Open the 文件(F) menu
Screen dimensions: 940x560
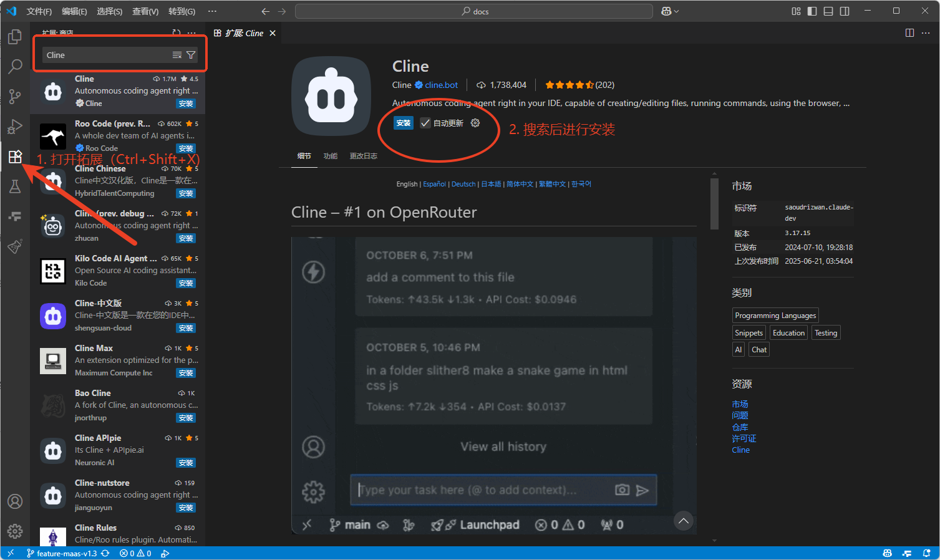click(x=39, y=11)
